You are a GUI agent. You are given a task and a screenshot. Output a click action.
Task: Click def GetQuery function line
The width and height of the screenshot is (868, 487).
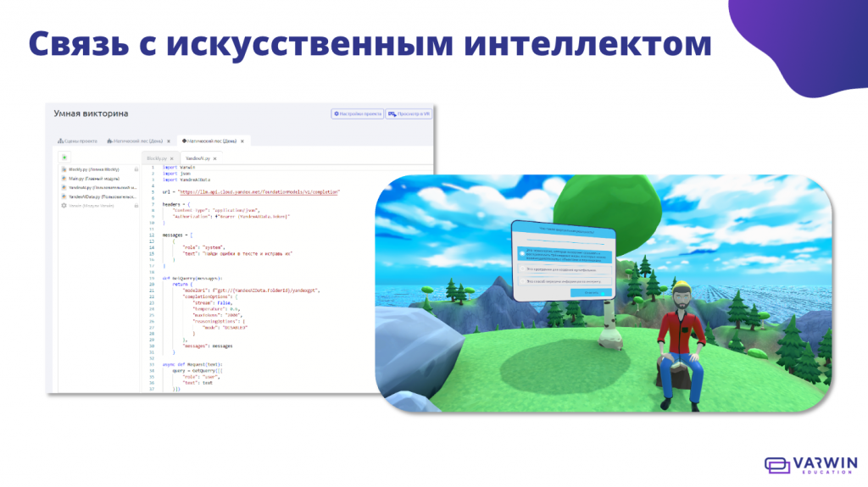tap(192, 279)
